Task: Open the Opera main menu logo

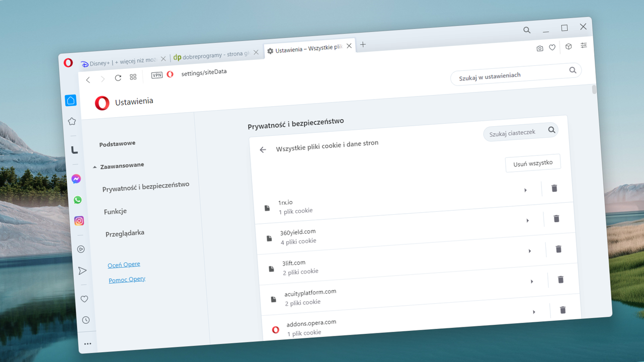Action: pos(68,63)
